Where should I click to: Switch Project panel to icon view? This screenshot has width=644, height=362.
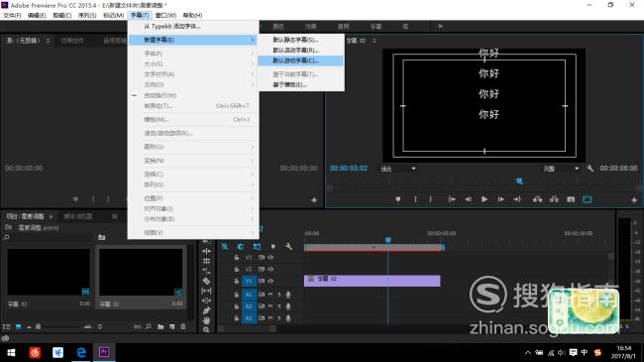(x=19, y=327)
